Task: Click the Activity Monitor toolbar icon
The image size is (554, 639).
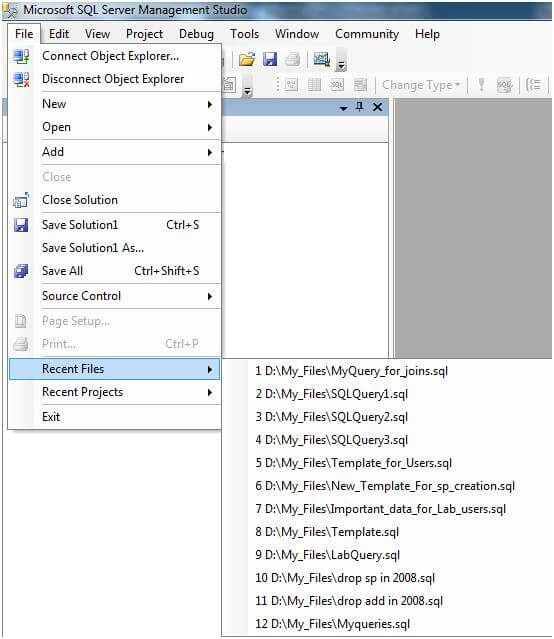Action: coord(322,59)
